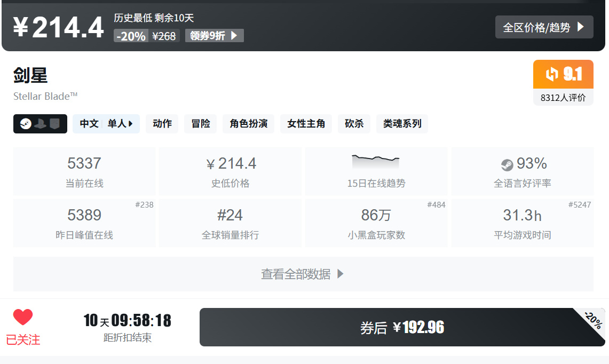The image size is (609, 364).
Task: Click the 5337 当前在线 stat card
Action: (x=84, y=171)
